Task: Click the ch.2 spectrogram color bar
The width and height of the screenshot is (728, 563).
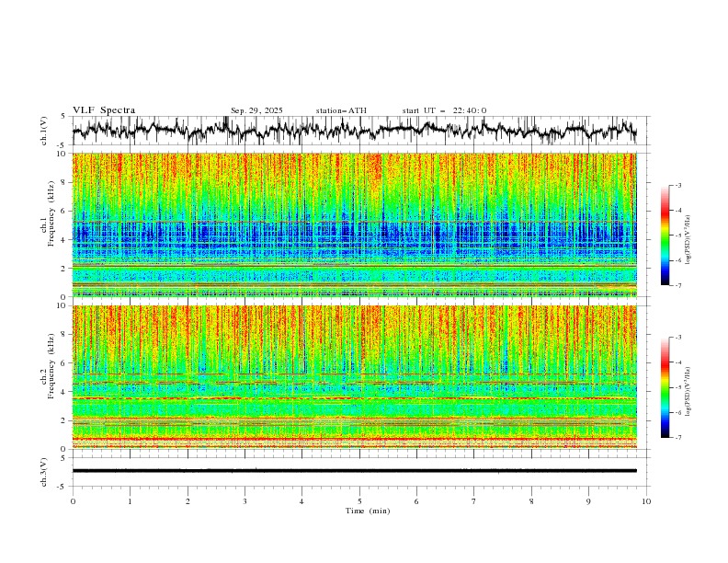Action: pos(665,387)
